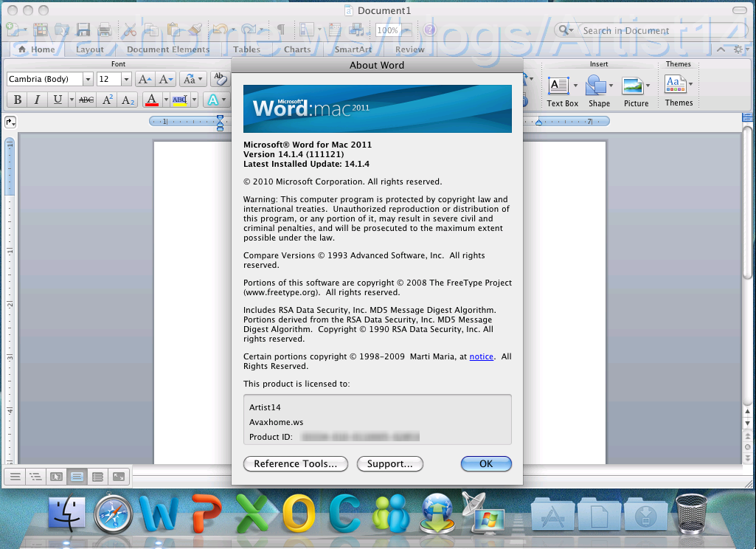Switch to Notebook Layout view
756x549 pixels.
click(x=97, y=477)
